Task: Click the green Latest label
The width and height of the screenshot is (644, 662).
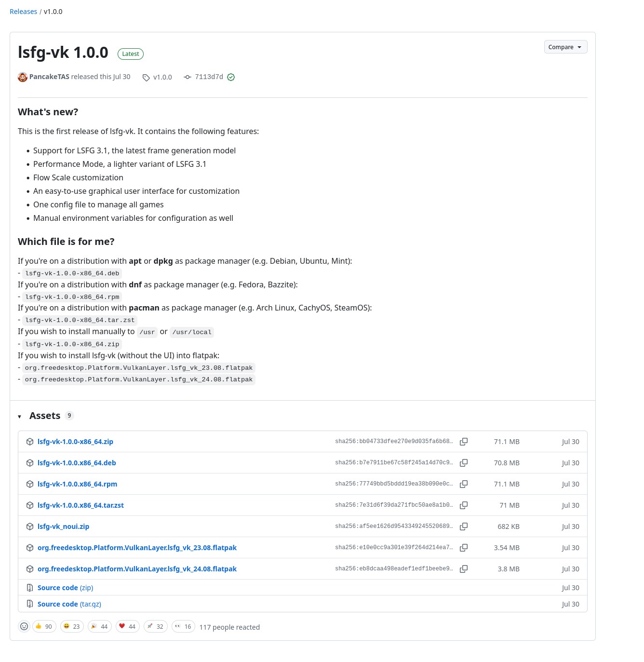Action: 131,54
